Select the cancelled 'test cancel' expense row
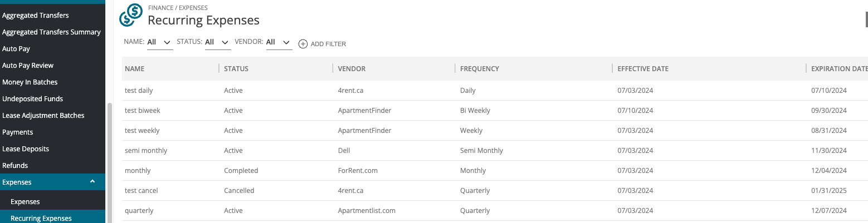 click(x=495, y=191)
